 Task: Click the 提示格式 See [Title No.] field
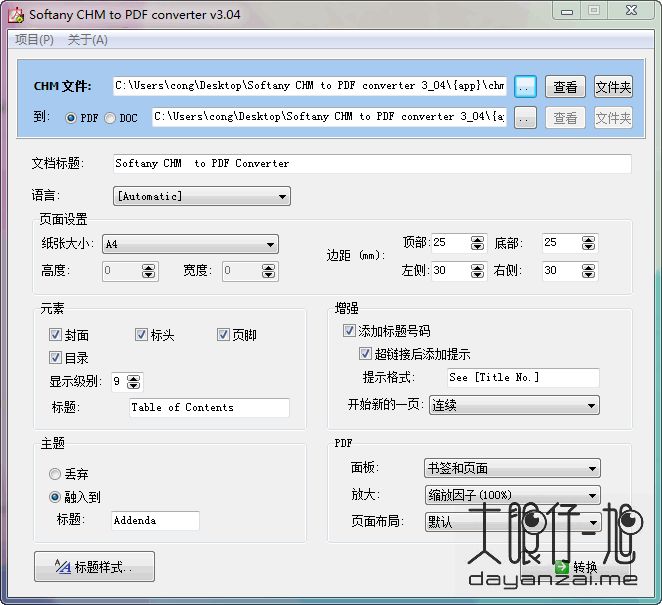pyautogui.click(x=523, y=378)
